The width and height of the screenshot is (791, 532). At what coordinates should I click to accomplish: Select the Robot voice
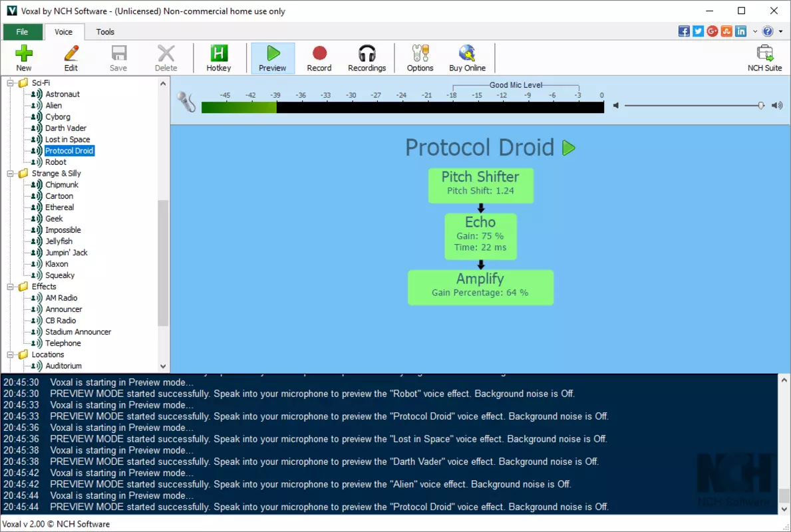[x=56, y=162]
